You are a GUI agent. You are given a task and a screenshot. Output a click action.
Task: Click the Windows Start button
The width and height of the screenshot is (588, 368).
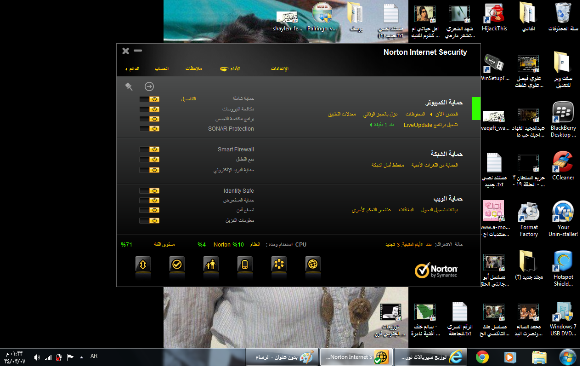pos(569,357)
